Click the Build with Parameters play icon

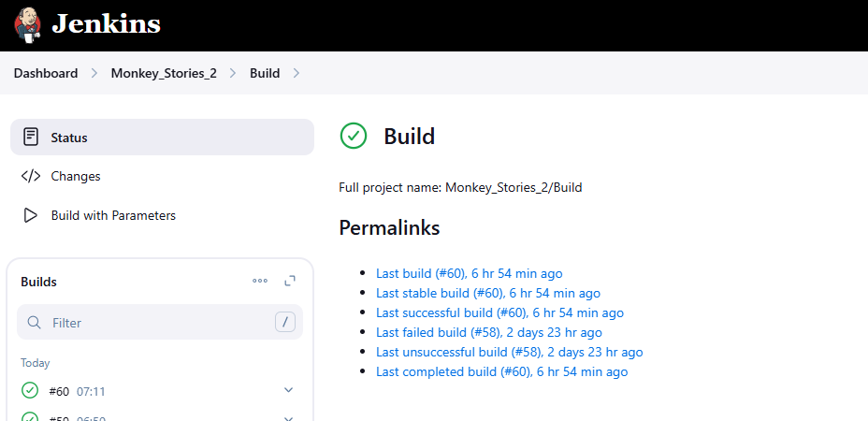[31, 215]
